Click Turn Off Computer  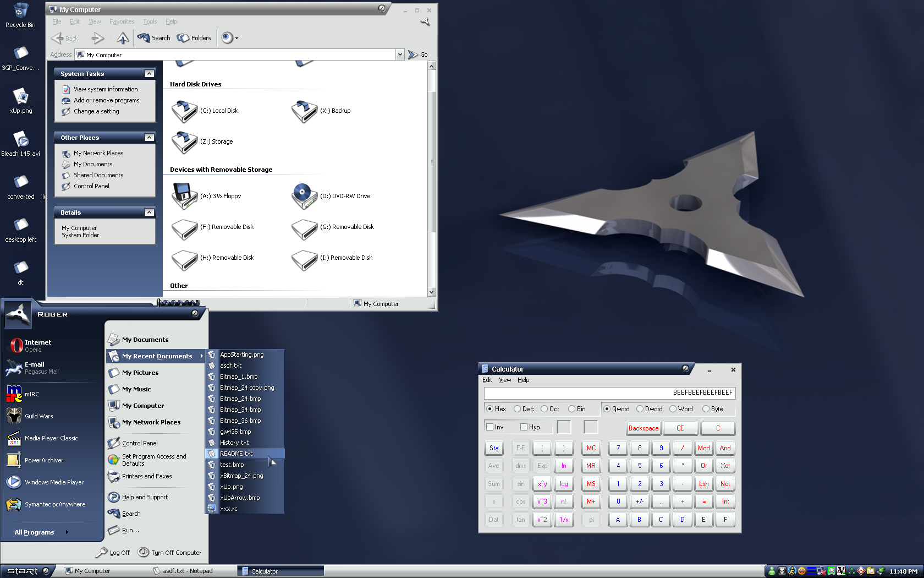170,553
